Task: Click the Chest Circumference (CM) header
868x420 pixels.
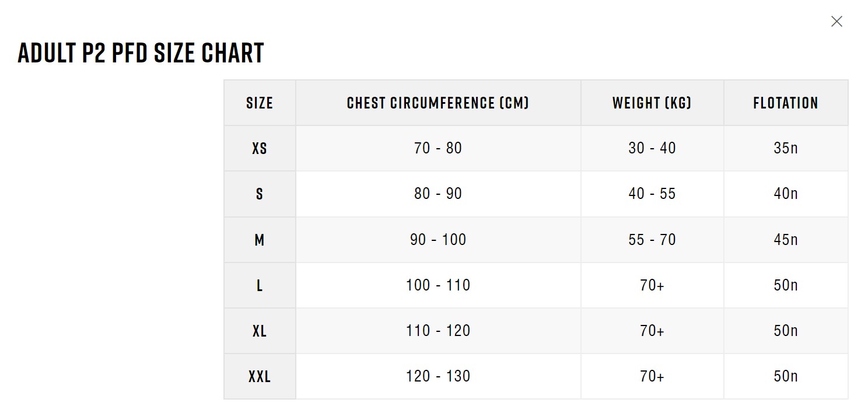Action: (x=438, y=103)
